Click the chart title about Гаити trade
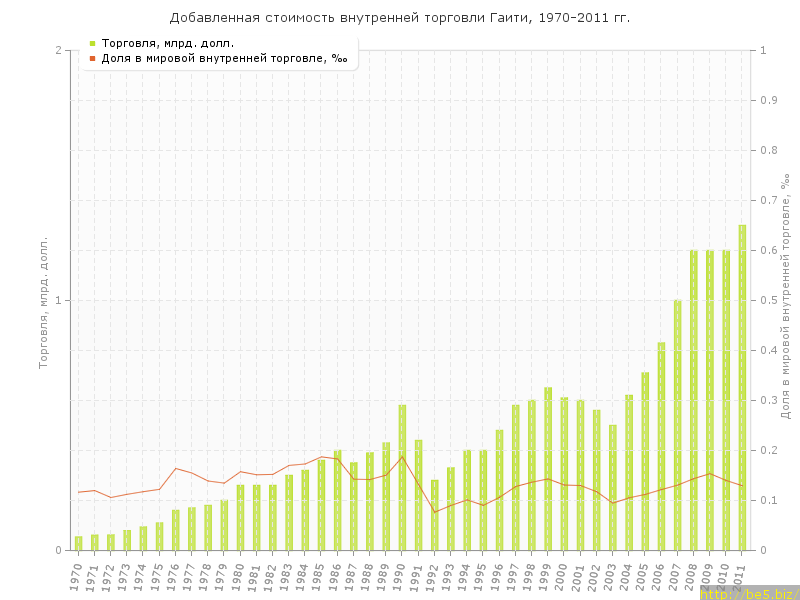The height and width of the screenshot is (600, 800). (400, 18)
